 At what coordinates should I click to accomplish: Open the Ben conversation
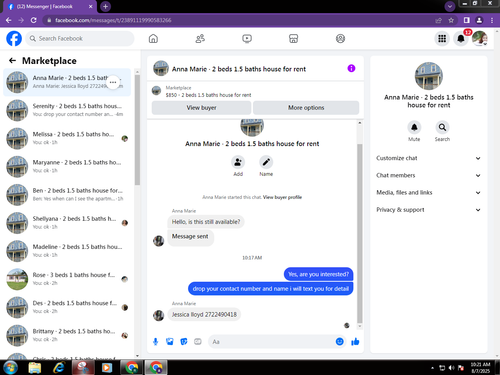[x=67, y=195]
